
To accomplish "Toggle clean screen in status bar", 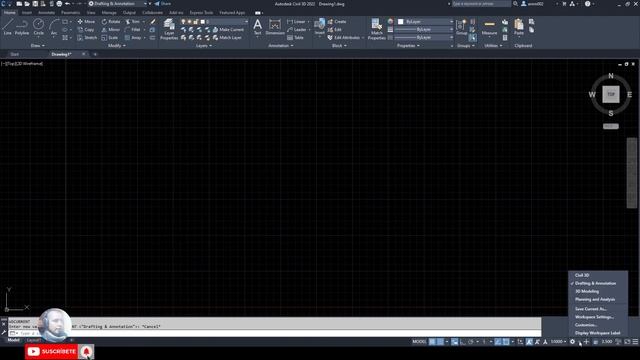I will click(627, 342).
